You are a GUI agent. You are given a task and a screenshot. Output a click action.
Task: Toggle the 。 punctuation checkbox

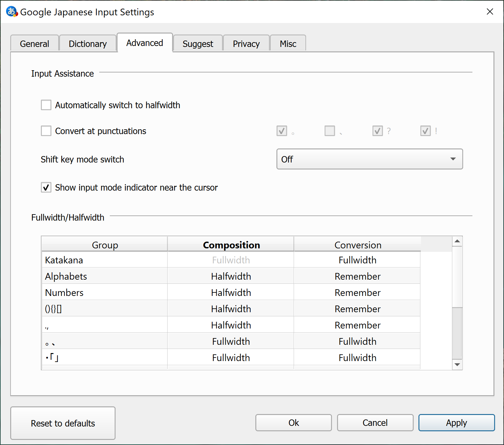(282, 131)
